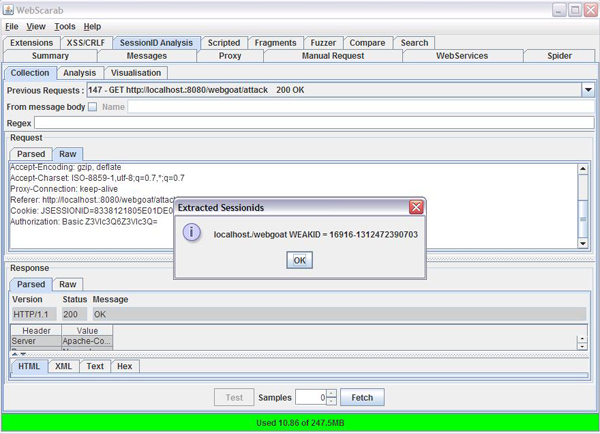Click the info icon in the dialog

click(194, 233)
